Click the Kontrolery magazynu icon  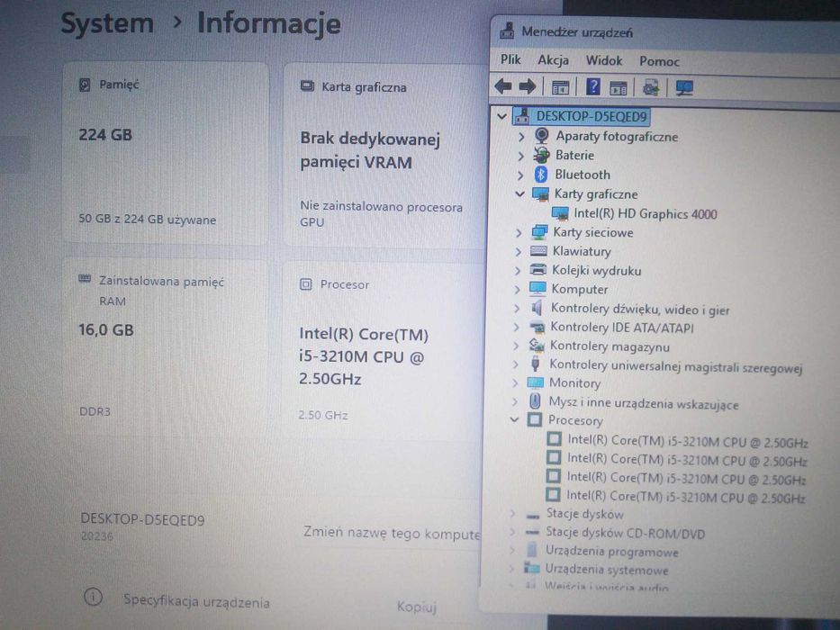click(537, 346)
